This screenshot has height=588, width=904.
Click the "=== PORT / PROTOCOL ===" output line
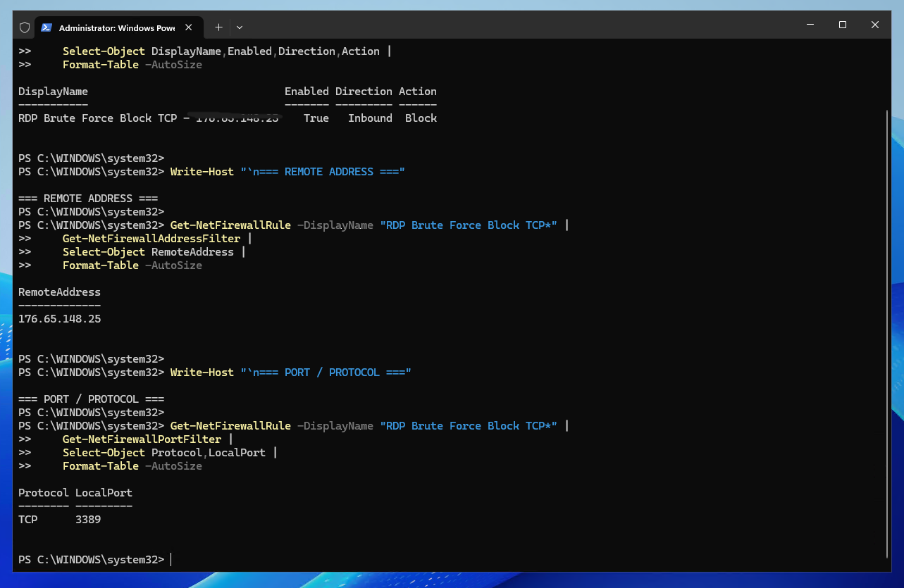point(92,399)
